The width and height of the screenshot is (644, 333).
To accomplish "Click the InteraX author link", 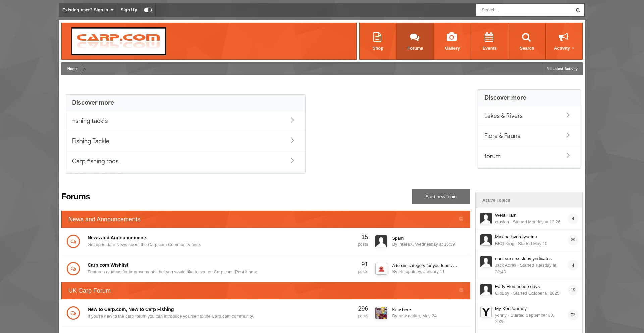I will click(x=406, y=244).
